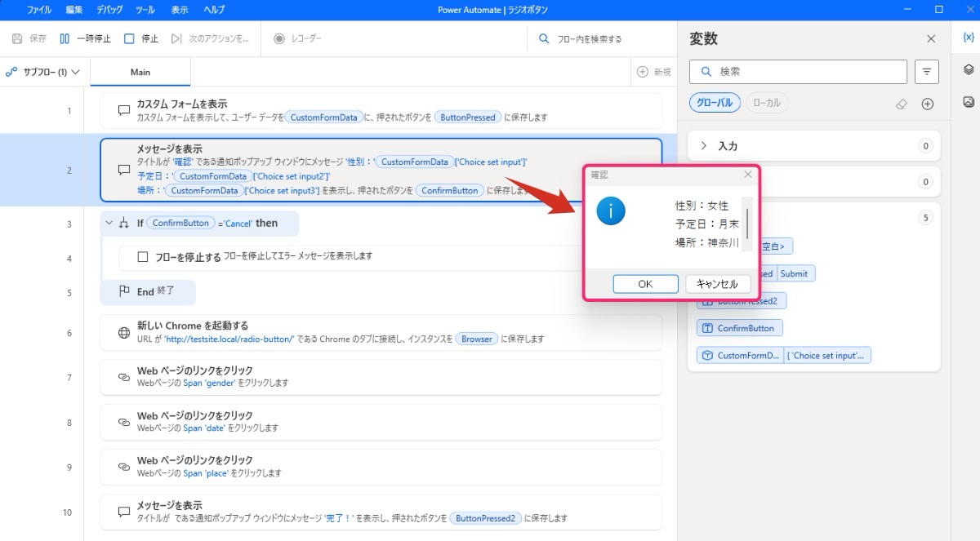This screenshot has width=980, height=541.
Task: Click the link icon on row 7
Action: point(124,378)
